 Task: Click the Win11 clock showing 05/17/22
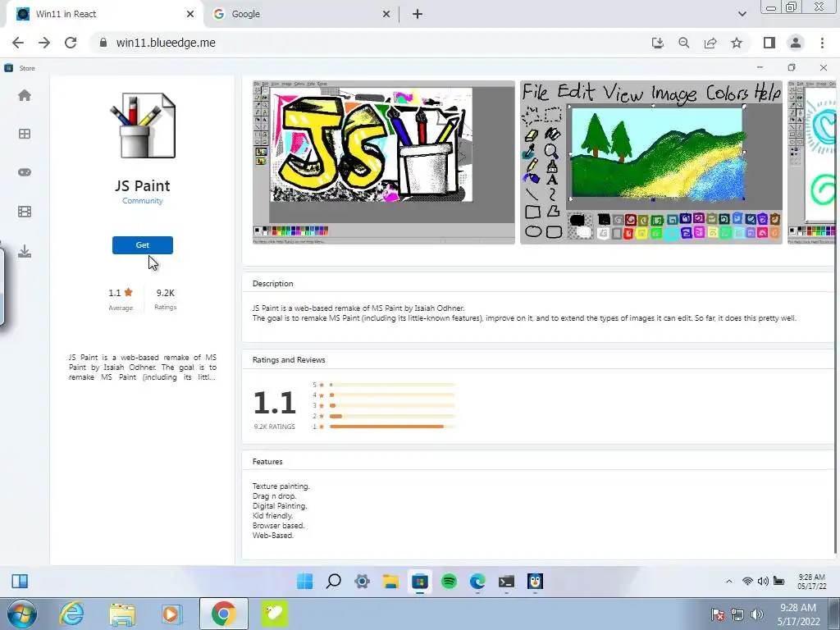pos(811,582)
